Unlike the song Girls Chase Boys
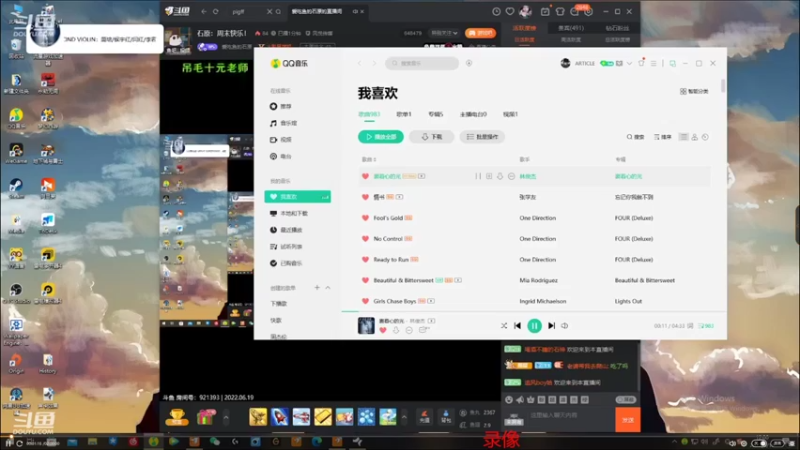Screen dimensions: 800x450 click(365, 301)
